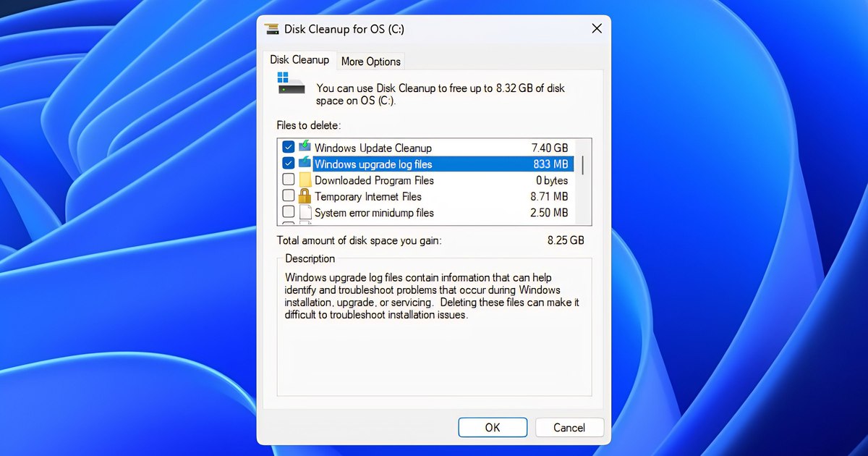Check Downloaded Program Files checkbox
This screenshot has width=868, height=456.
pos(288,180)
